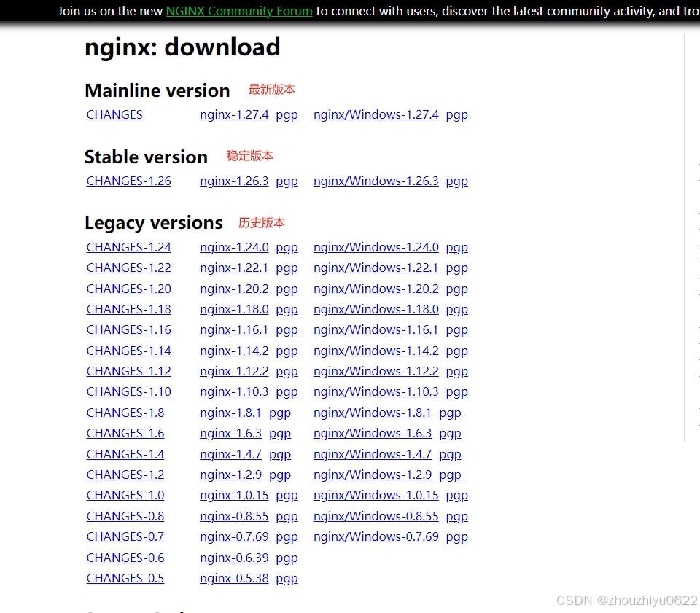Download nginx/Windows-1.24.0
This screenshot has width=700, height=613.
click(x=376, y=247)
